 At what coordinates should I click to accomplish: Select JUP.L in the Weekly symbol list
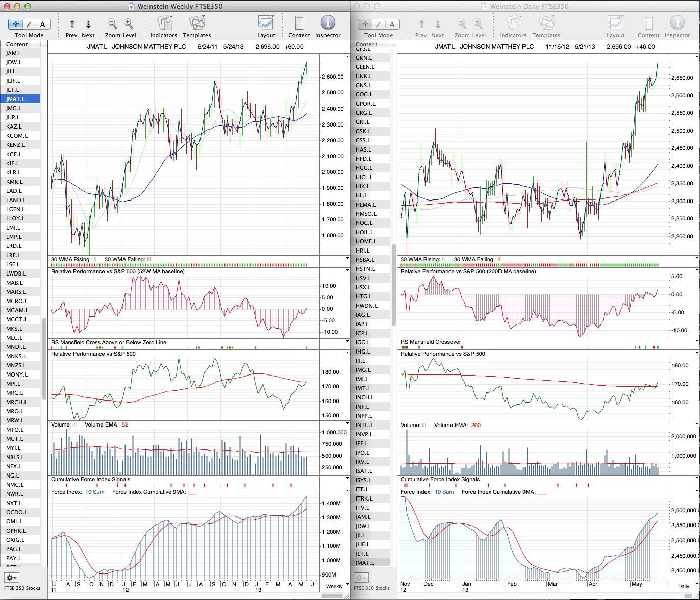[14, 117]
